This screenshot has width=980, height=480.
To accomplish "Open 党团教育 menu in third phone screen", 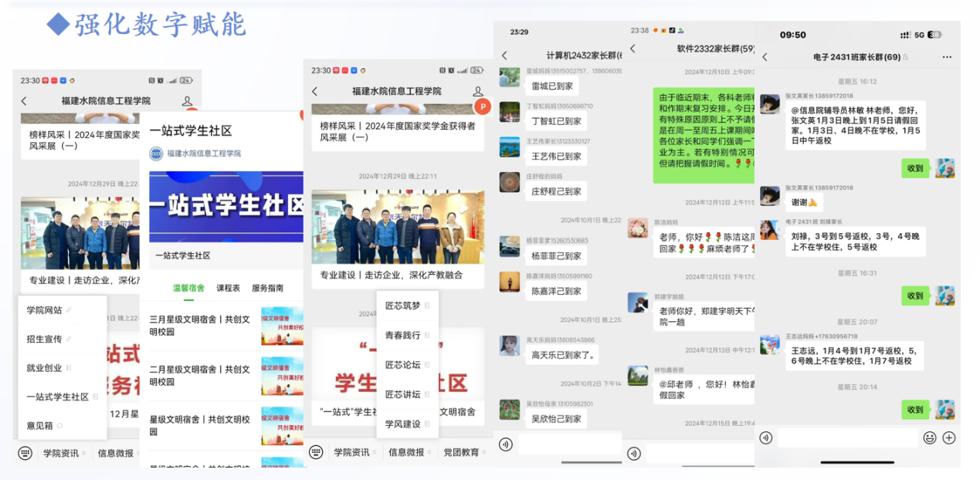I will pyautogui.click(x=464, y=452).
